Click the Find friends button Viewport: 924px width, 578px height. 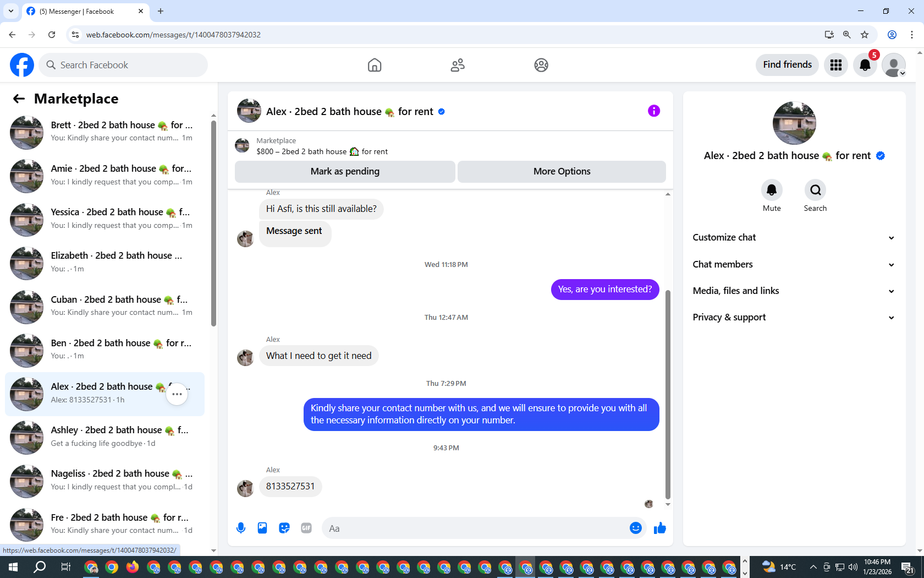787,64
